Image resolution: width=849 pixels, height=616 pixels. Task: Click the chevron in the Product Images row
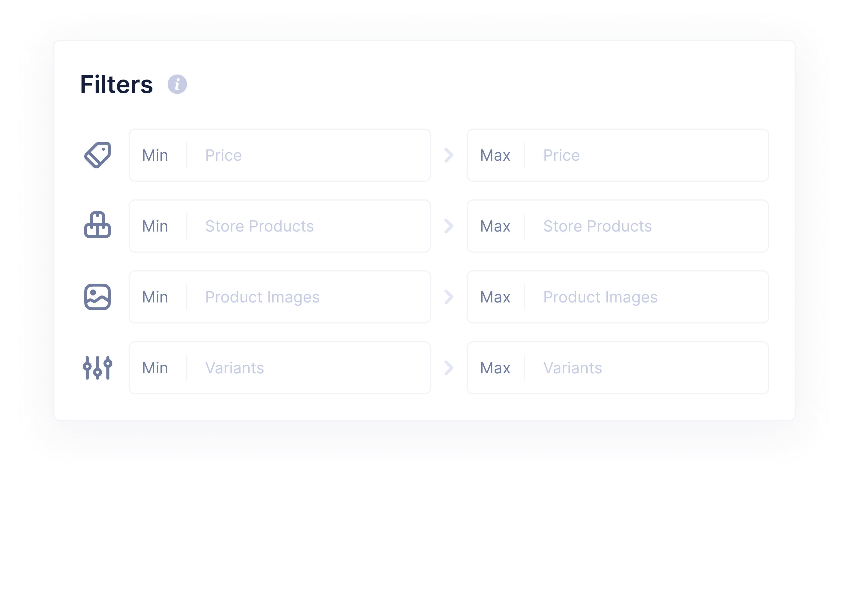pyautogui.click(x=449, y=297)
